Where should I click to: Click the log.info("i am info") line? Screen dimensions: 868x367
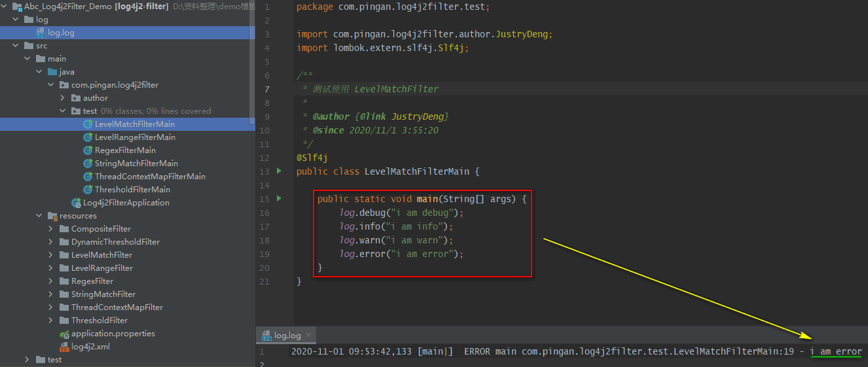pos(396,226)
